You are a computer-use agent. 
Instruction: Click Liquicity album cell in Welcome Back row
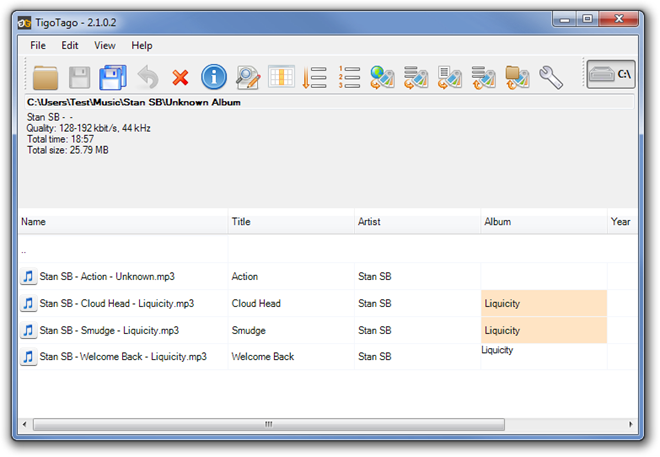544,356
